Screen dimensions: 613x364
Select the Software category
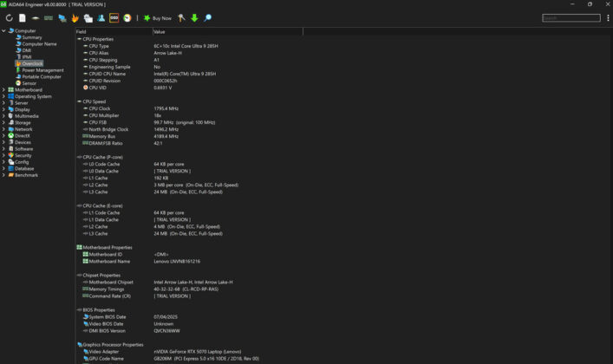20,149
